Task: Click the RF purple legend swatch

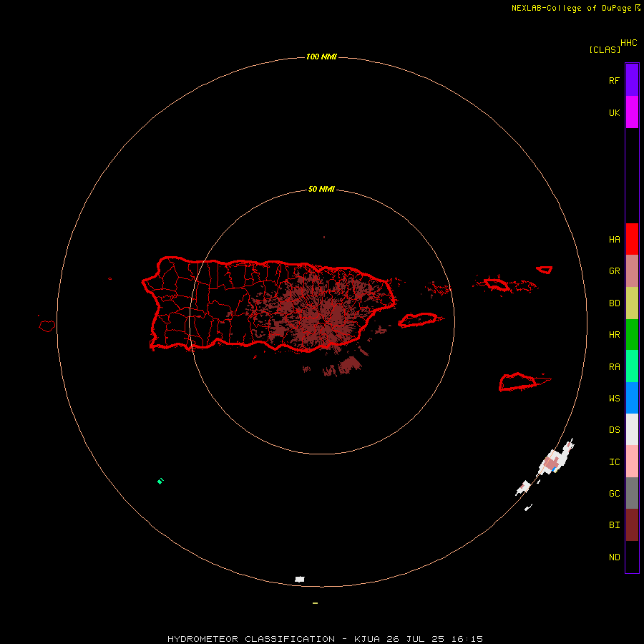Action: [x=632, y=79]
